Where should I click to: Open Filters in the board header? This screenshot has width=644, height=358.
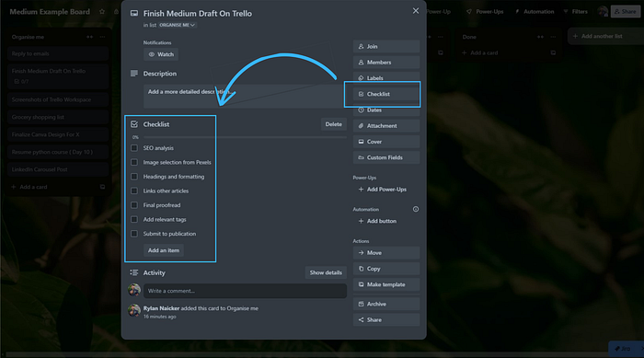[575, 12]
